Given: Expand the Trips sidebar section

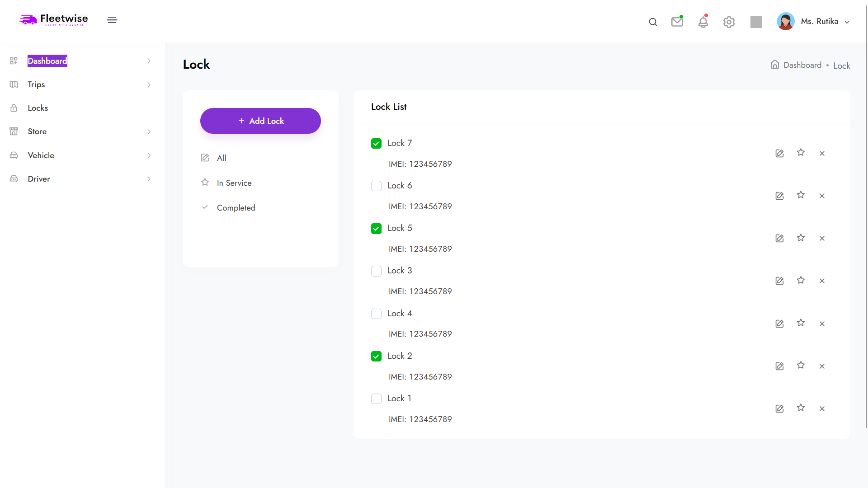Looking at the screenshot, I should pos(149,84).
